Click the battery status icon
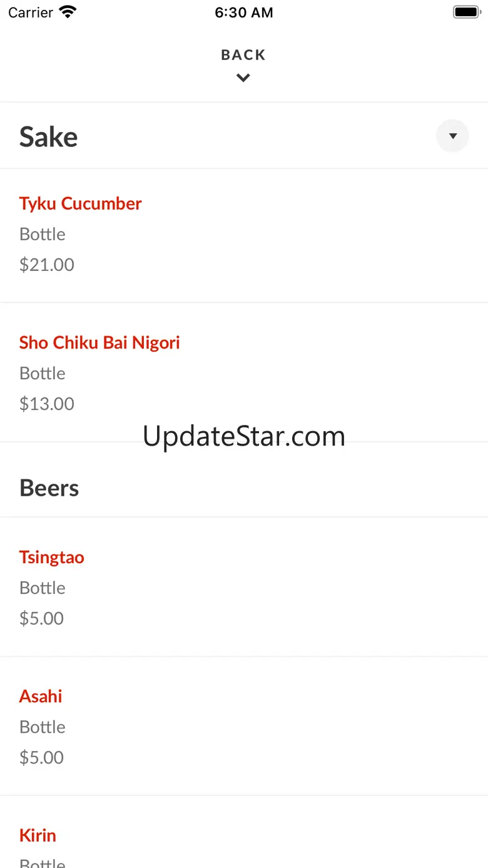The image size is (488, 868). tap(466, 12)
